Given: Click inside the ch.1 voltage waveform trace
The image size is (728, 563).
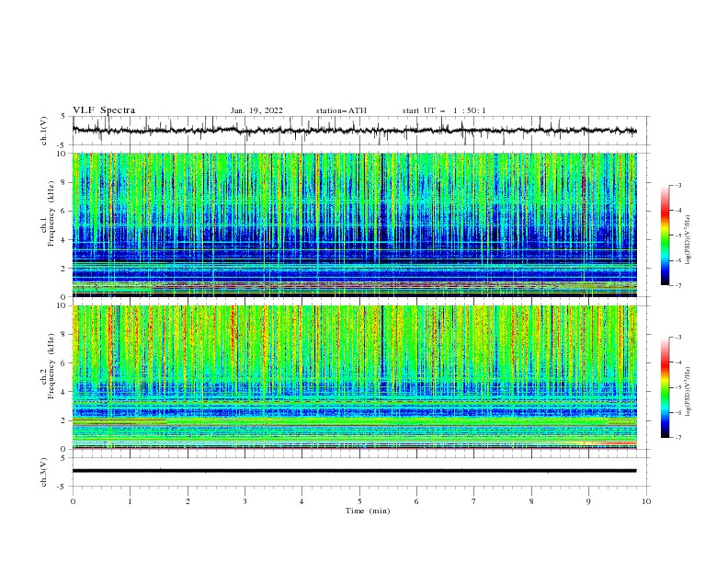Looking at the screenshot, I should (354, 131).
